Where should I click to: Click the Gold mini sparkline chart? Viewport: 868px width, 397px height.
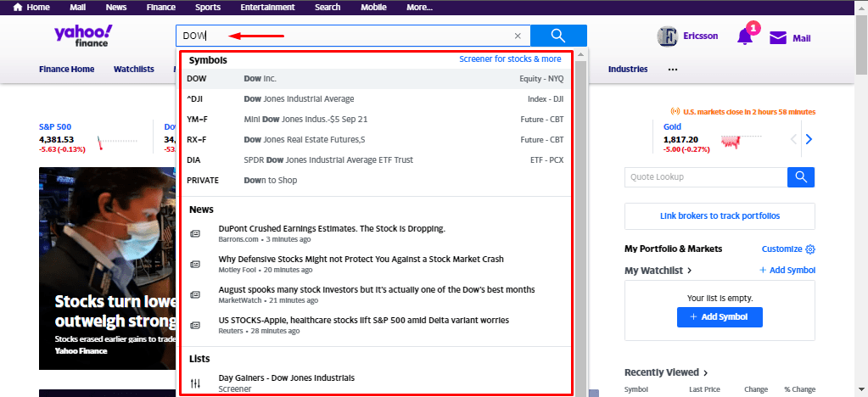(x=741, y=141)
